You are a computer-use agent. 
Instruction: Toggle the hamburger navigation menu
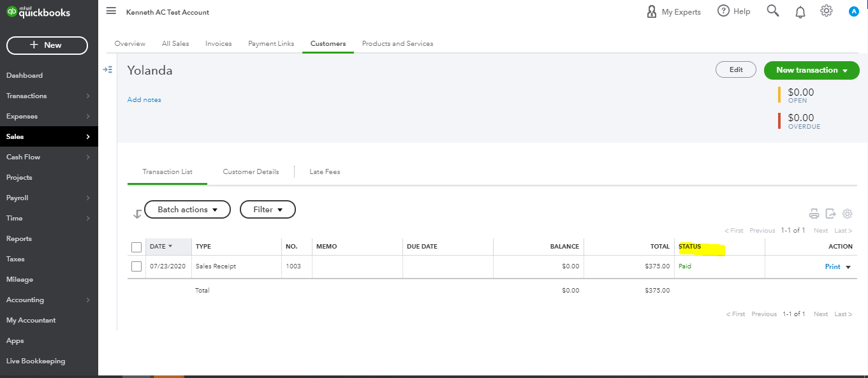coord(112,11)
